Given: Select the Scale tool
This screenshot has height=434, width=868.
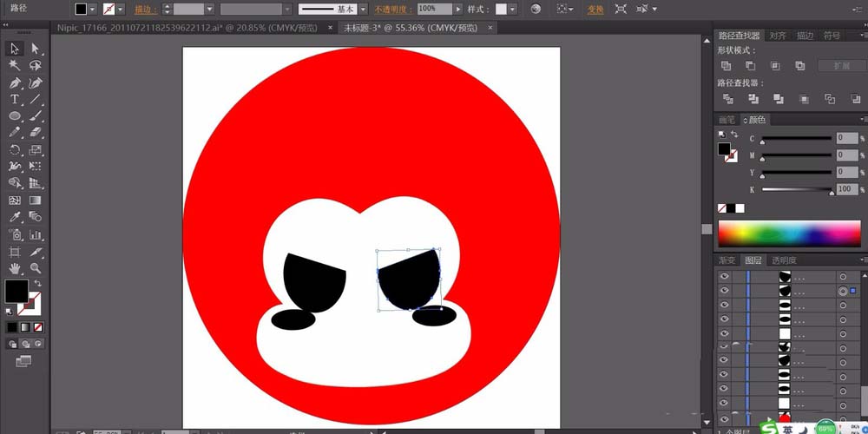Looking at the screenshot, I should click(36, 150).
